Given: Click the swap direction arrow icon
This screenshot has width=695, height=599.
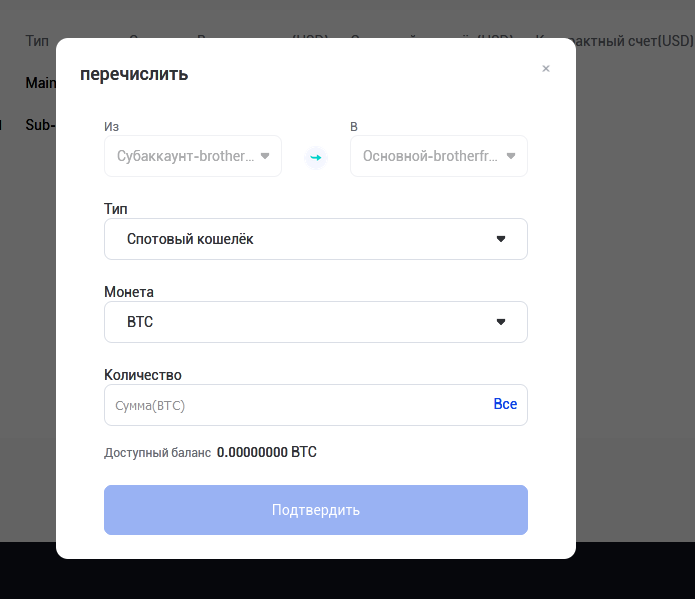Looking at the screenshot, I should point(316,157).
